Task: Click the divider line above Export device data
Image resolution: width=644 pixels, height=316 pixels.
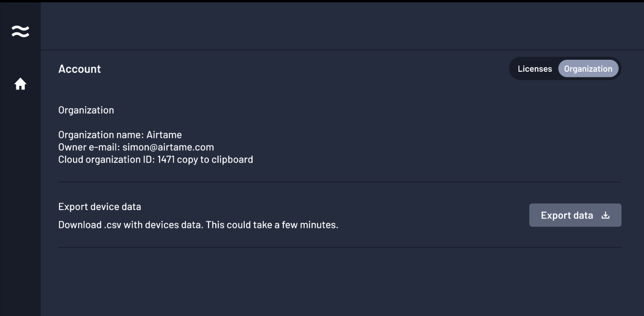Action: [x=340, y=182]
